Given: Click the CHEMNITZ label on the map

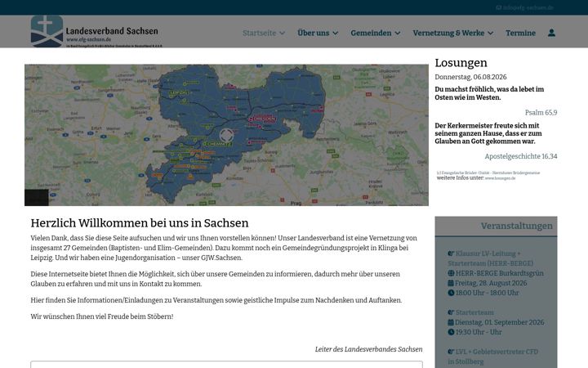Looking at the screenshot, I should (x=219, y=144).
